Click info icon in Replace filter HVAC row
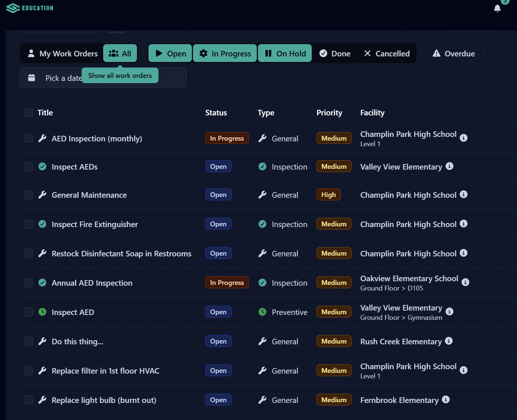This screenshot has width=517, height=420. (464, 370)
